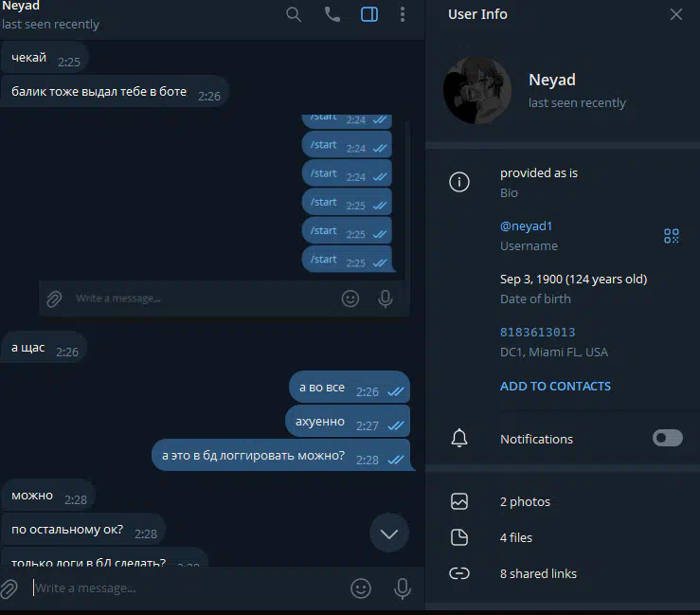Show QR code for @neyad1 username
Screen dimensions: 700x615
tap(671, 236)
